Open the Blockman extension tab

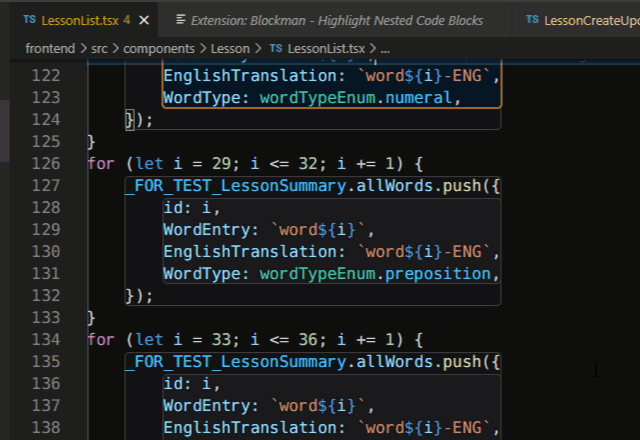pos(337,20)
